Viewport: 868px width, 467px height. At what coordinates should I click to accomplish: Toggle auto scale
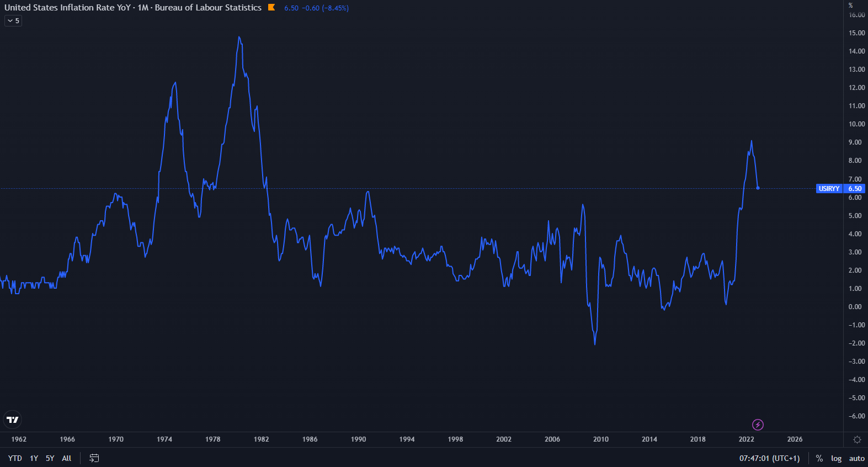(x=856, y=458)
